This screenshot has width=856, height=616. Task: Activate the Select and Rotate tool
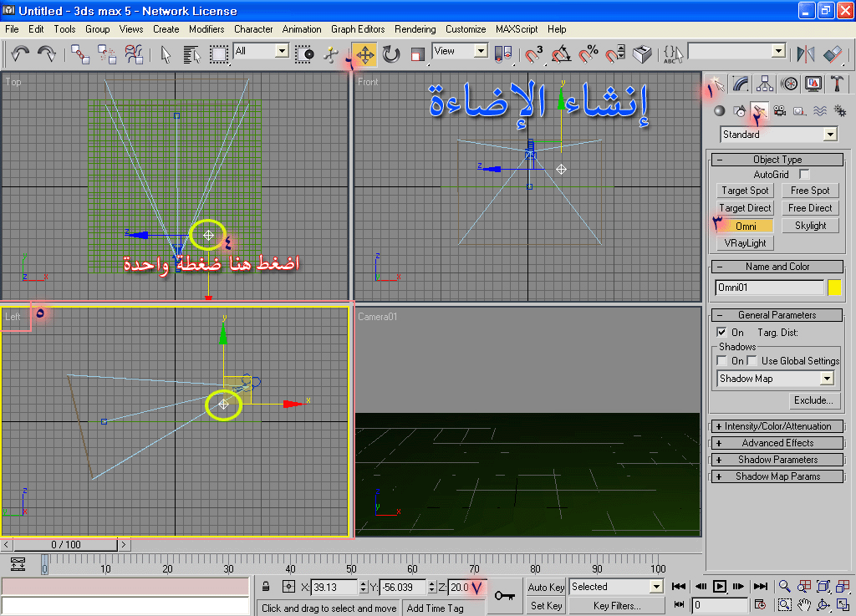point(391,54)
